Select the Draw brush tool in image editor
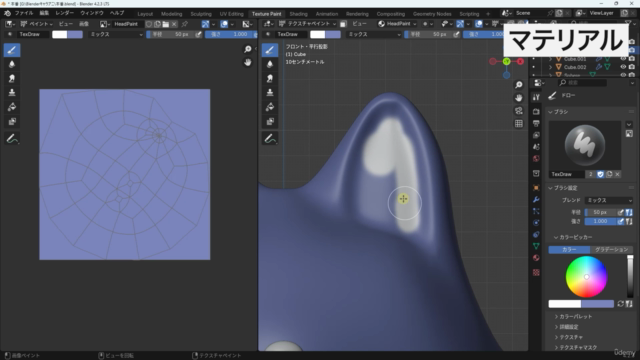 click(12, 50)
